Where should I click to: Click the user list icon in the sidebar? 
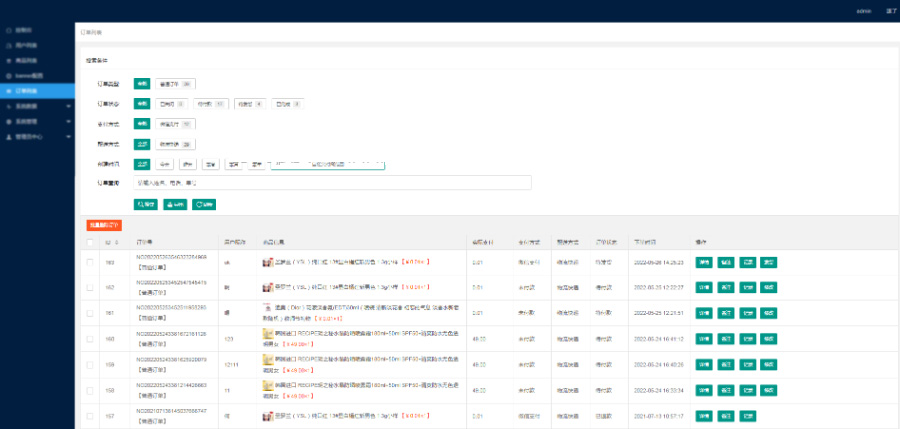click(7, 46)
